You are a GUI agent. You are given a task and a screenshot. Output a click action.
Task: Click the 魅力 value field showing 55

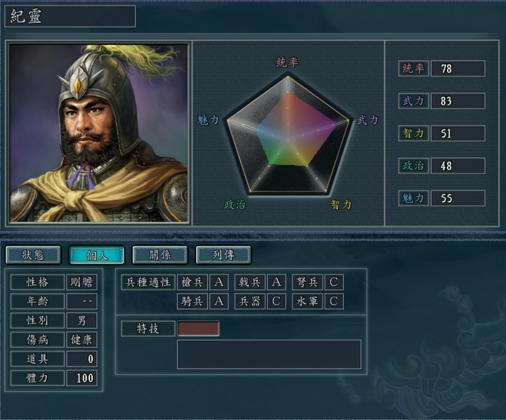[458, 198]
